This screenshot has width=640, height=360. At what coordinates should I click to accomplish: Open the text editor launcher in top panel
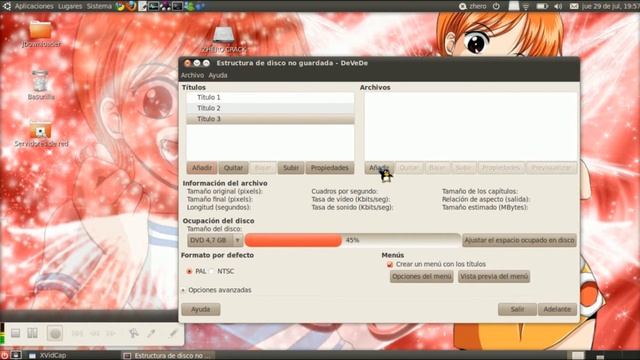tap(142, 6)
